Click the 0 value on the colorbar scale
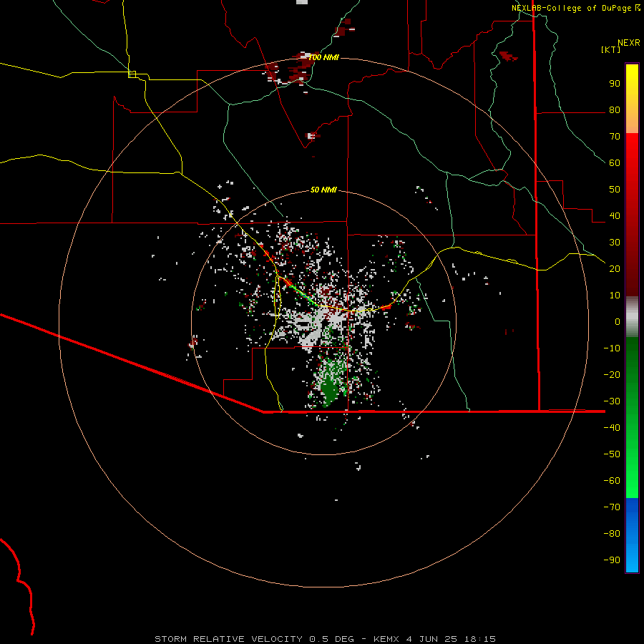 click(x=618, y=321)
